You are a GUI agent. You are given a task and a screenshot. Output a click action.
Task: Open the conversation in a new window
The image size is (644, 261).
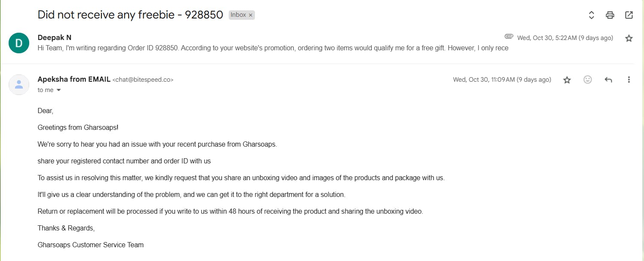(629, 15)
